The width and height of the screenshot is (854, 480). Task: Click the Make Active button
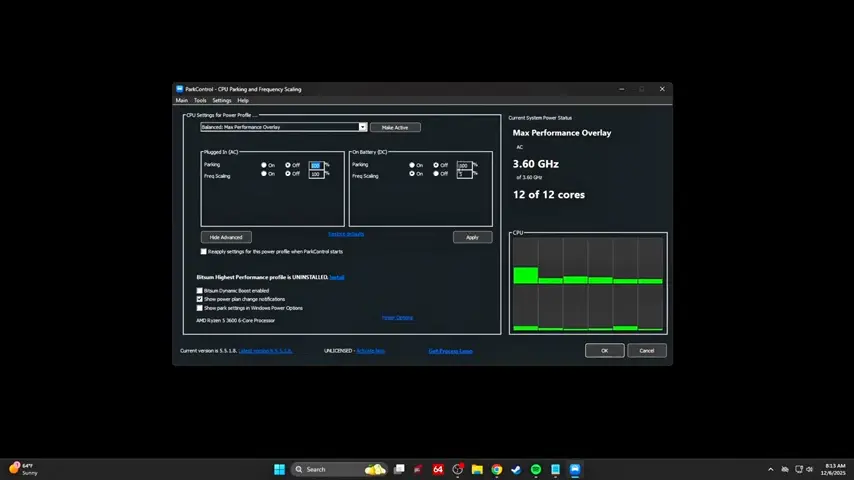(x=395, y=127)
